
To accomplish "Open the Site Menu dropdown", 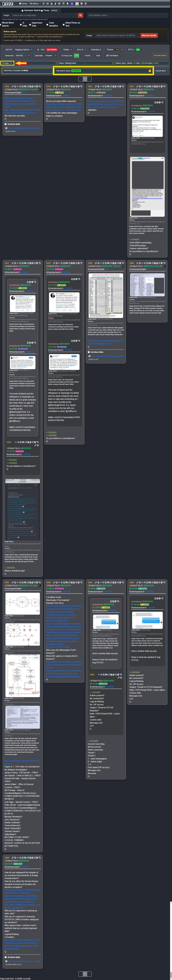I will pyautogui.click(x=35, y=3).
